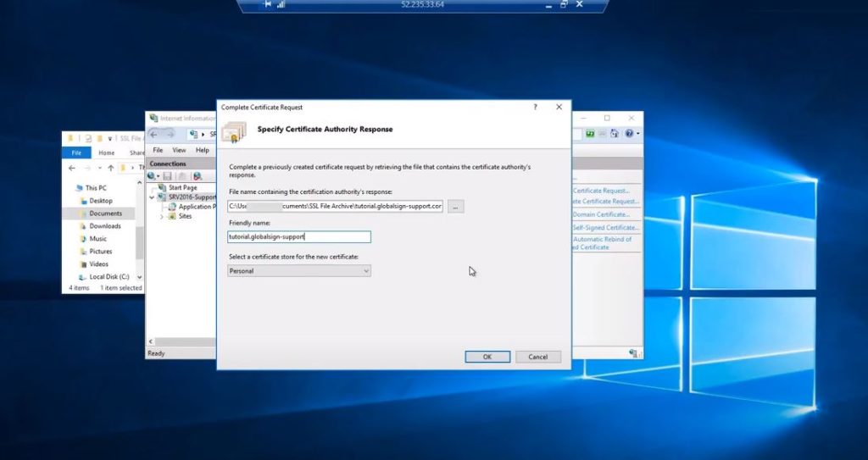Select Local Disk (C:) in File Explorer
Screen dimensions: 868x460
pos(109,277)
